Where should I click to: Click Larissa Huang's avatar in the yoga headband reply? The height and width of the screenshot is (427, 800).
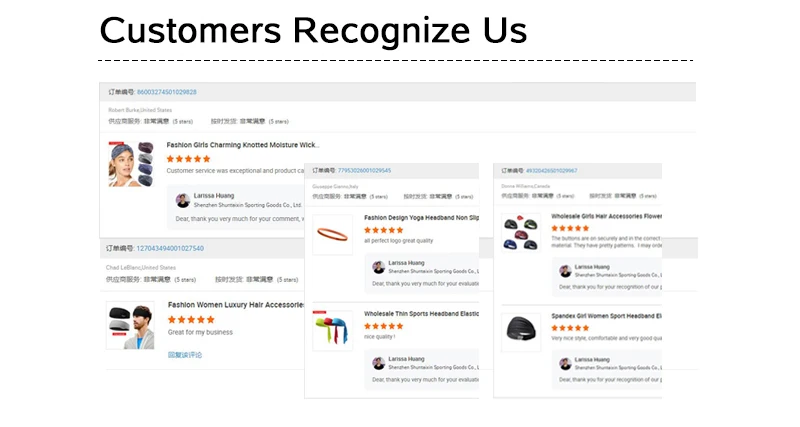pos(379,267)
